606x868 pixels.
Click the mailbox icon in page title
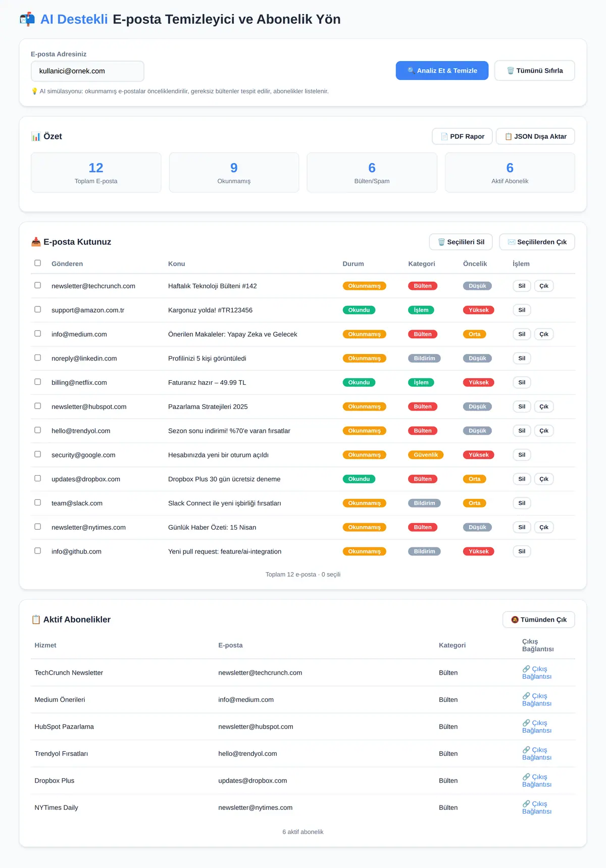[x=27, y=19]
